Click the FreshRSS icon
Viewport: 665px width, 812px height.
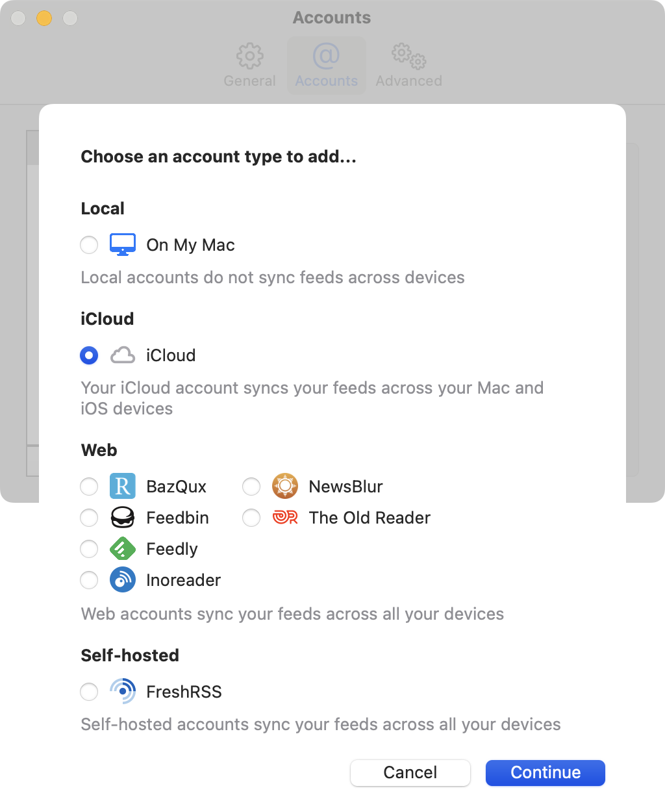123,691
